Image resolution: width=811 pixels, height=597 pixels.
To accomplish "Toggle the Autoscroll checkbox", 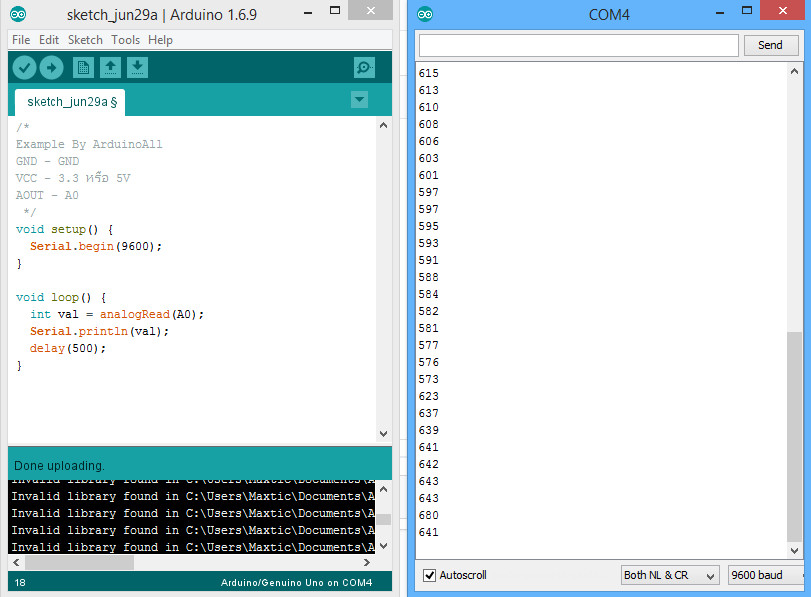I will pos(429,575).
